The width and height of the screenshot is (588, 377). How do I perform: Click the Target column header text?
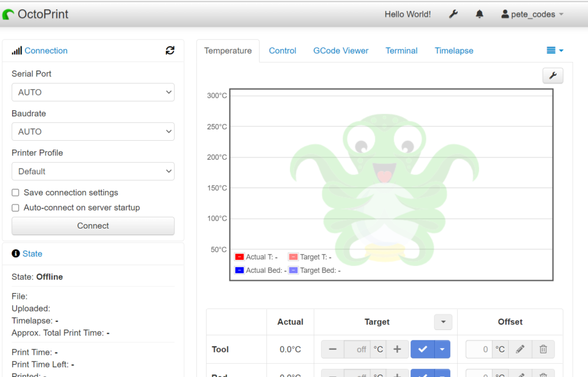click(x=377, y=322)
